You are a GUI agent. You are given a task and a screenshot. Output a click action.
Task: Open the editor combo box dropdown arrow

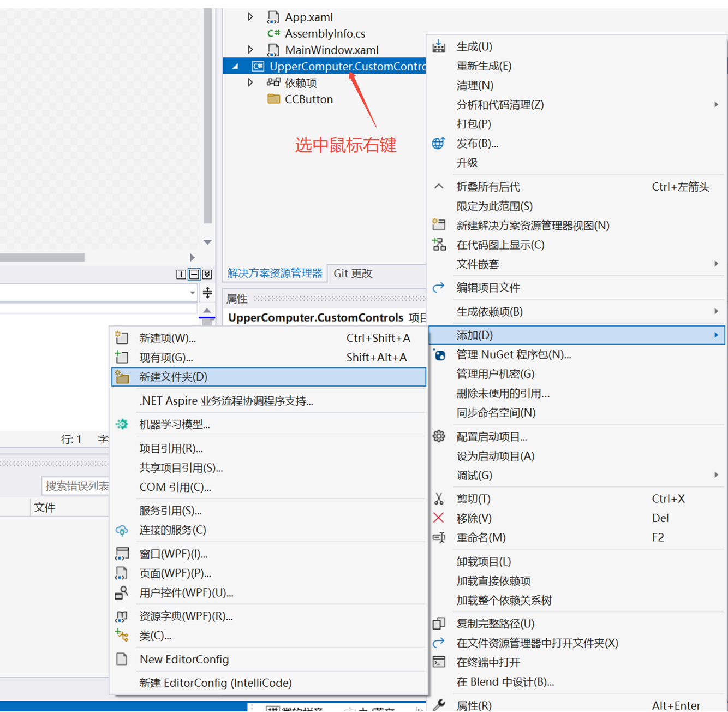pyautogui.click(x=192, y=293)
